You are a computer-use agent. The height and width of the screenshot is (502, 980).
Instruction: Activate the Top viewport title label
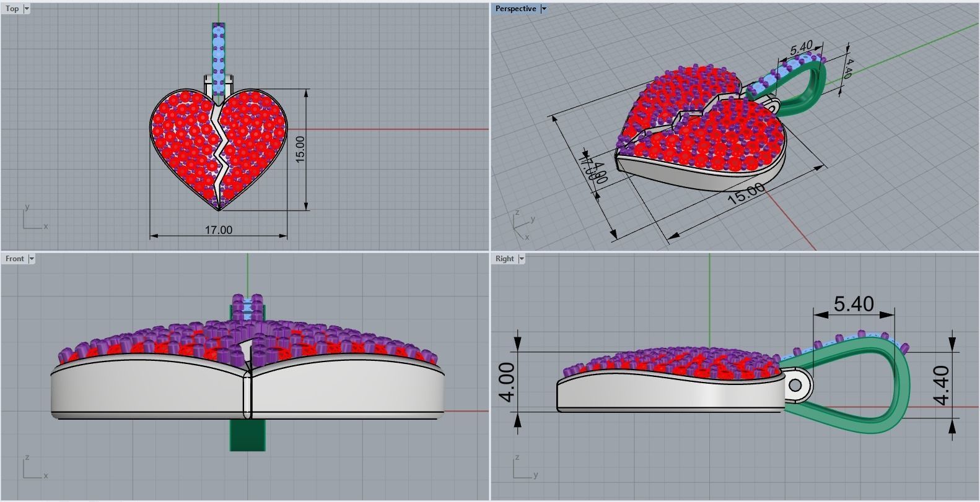[x=12, y=9]
